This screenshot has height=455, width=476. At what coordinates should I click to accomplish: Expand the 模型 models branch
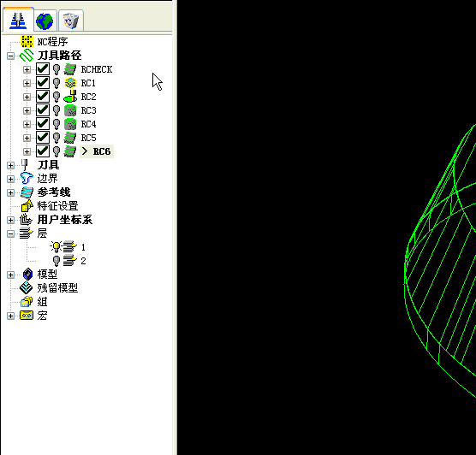point(10,275)
